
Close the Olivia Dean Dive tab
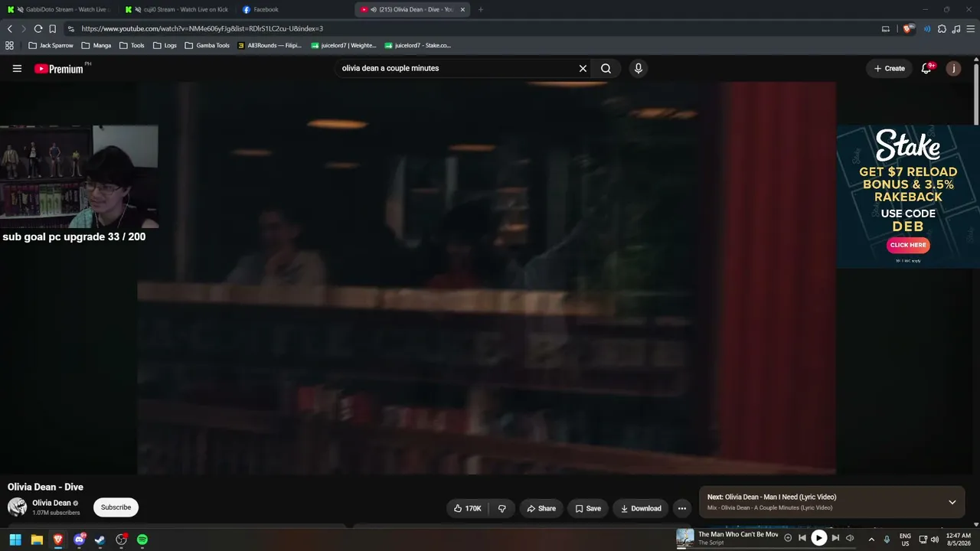click(462, 9)
